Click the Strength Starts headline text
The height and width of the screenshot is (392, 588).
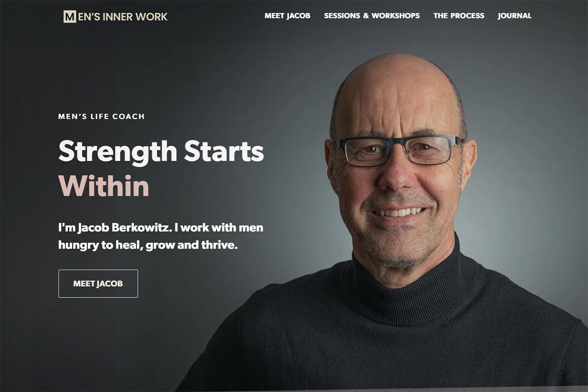(161, 151)
